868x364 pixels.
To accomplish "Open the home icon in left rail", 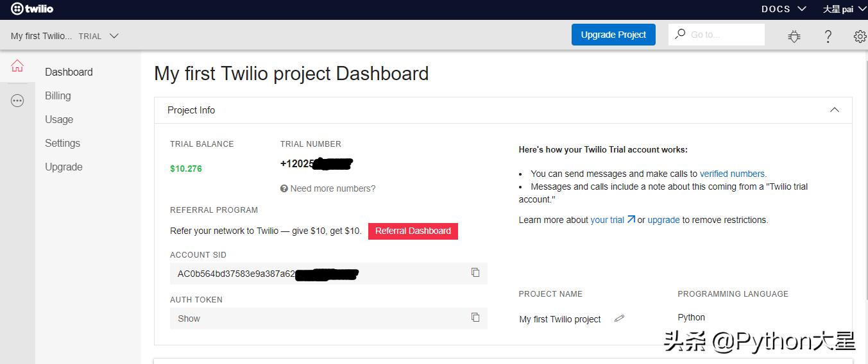I will click(x=17, y=66).
